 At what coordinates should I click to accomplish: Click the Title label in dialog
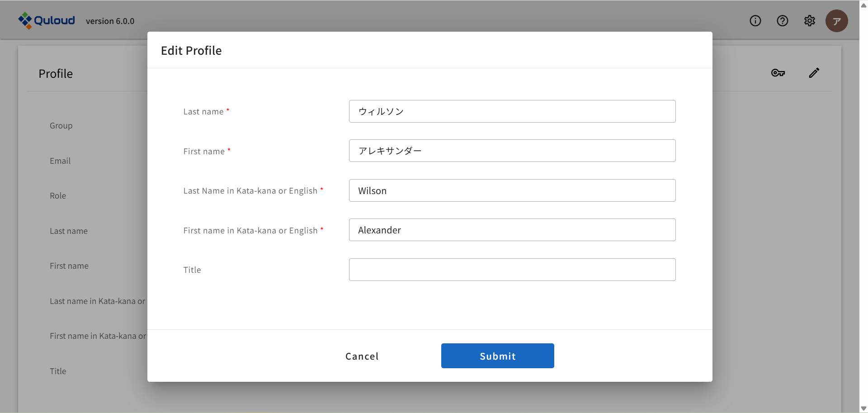pos(192,270)
